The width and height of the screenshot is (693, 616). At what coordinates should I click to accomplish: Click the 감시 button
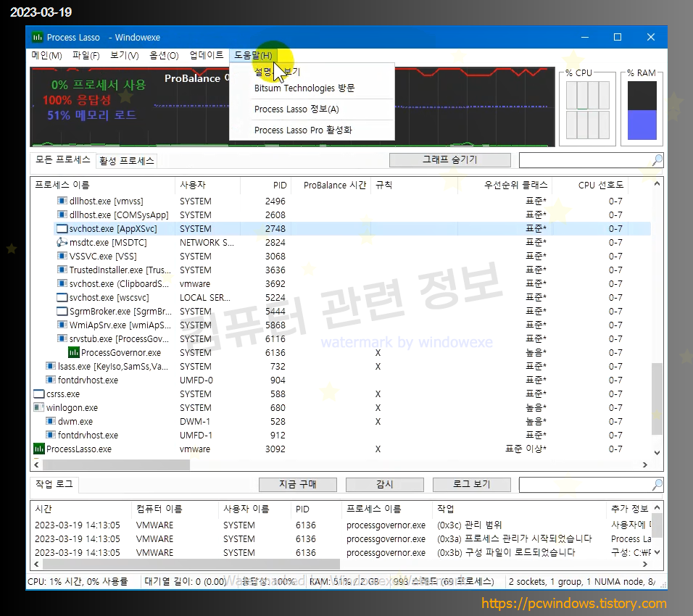coord(384,484)
